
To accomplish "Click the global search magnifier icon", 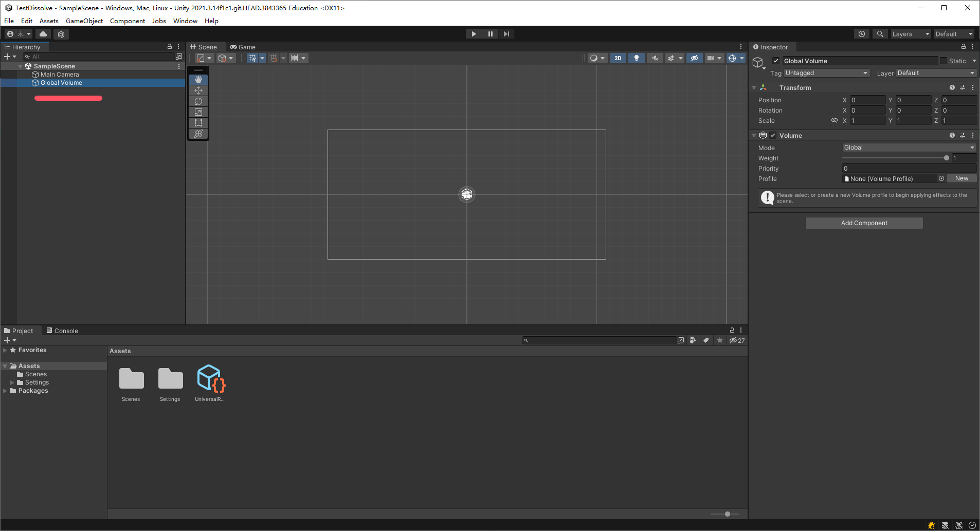I will click(880, 34).
